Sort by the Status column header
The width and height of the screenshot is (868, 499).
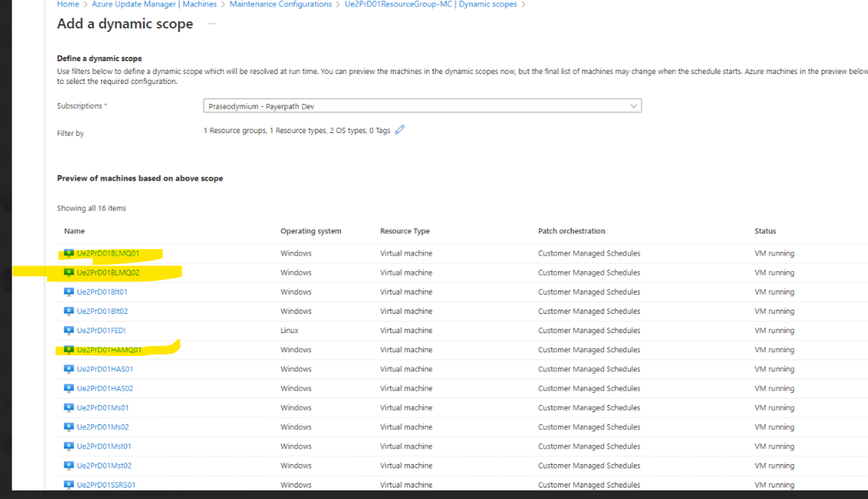tap(765, 231)
